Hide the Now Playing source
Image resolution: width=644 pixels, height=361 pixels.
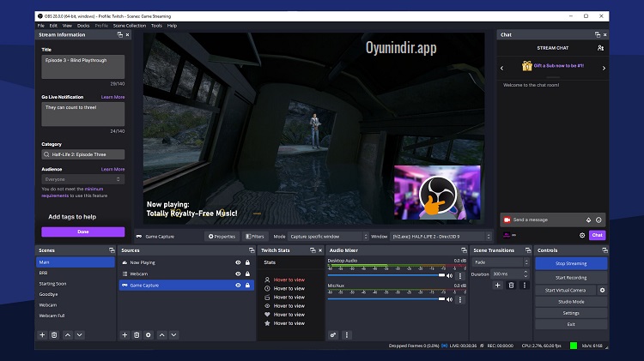(x=238, y=262)
